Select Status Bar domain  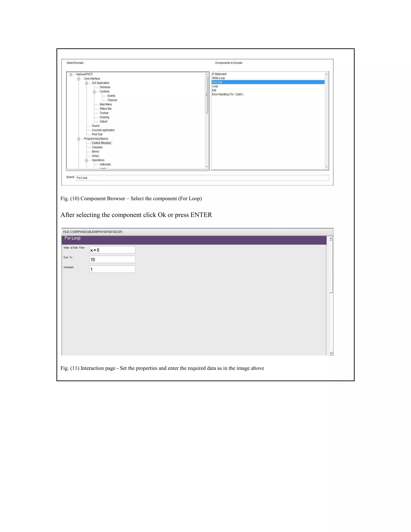click(105, 109)
